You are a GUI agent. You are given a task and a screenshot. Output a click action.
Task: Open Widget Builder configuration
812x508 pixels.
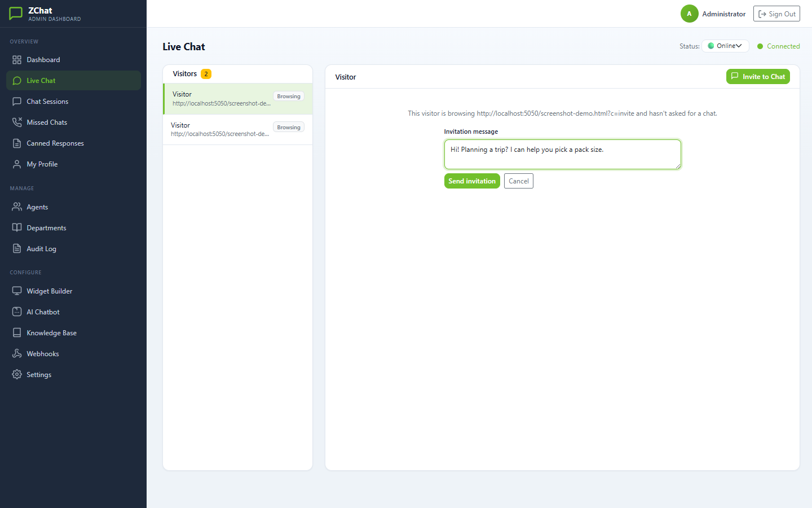click(x=73, y=291)
